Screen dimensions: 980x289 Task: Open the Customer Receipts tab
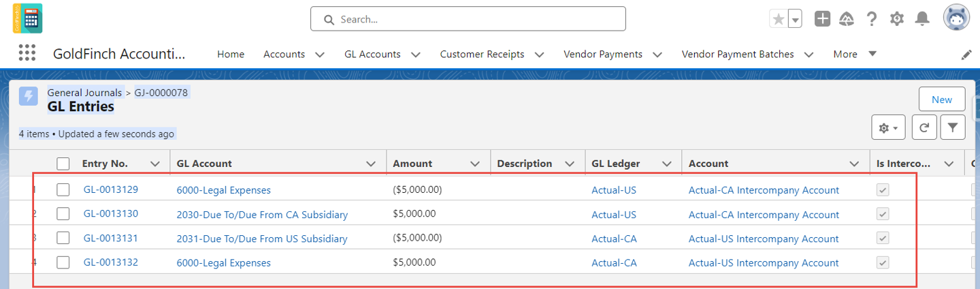coord(482,54)
